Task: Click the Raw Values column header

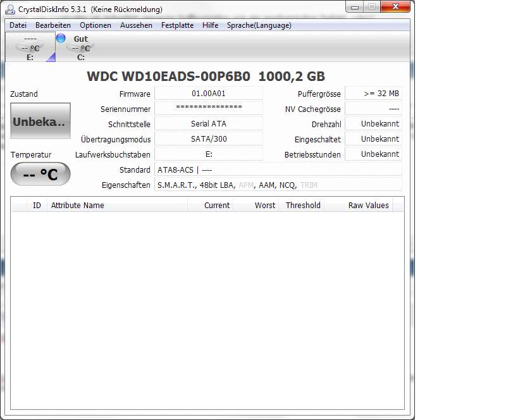Action: click(359, 206)
